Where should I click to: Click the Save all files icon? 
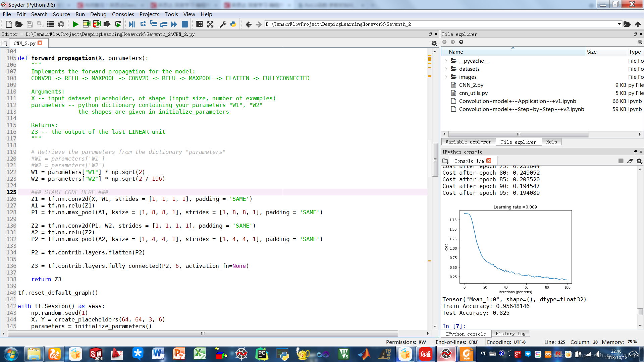(x=40, y=24)
